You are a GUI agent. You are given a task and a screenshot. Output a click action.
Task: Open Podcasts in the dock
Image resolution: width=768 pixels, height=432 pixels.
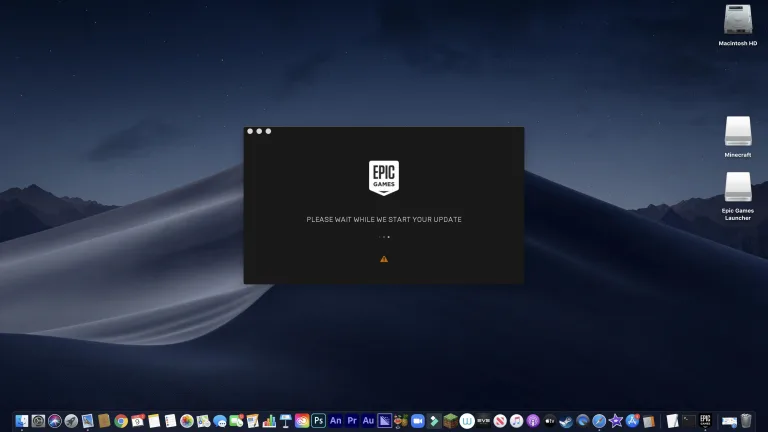pos(533,421)
